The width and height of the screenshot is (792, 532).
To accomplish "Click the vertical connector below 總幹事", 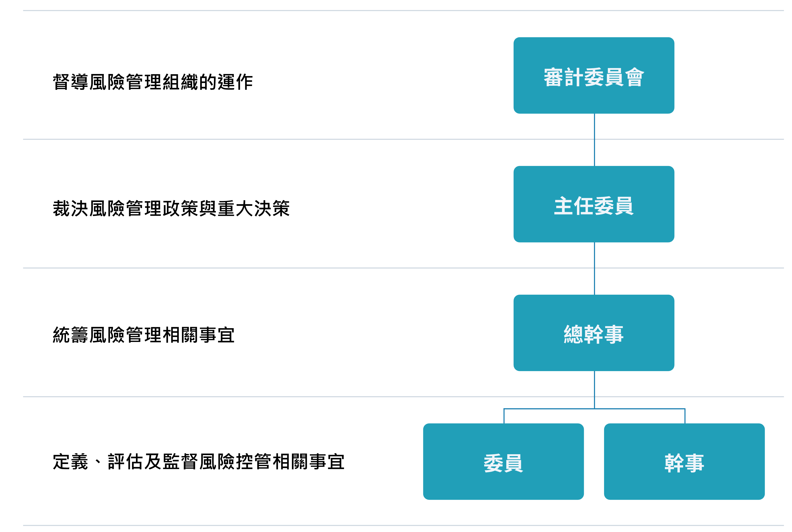I will 594,390.
